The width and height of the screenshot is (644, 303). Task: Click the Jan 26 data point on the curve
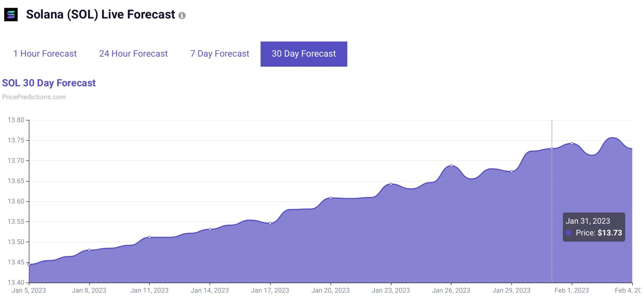point(451,165)
